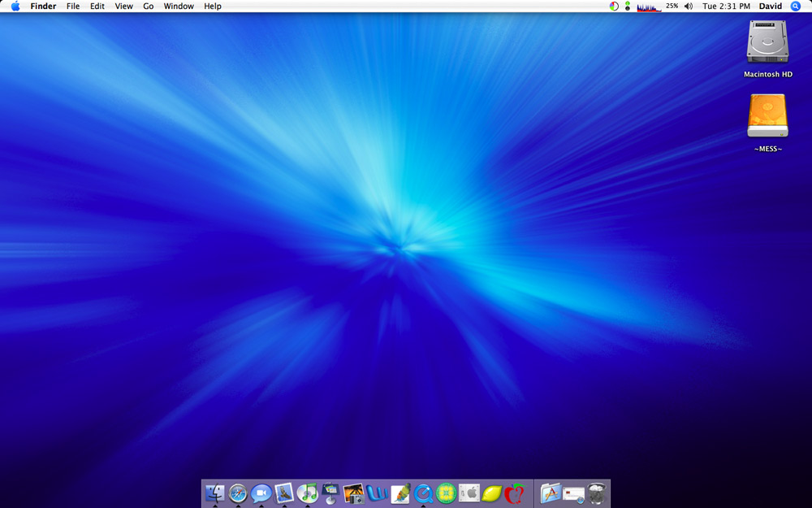This screenshot has height=508, width=812.
Task: Open the color pie-chart menu bar icon
Action: (614, 7)
